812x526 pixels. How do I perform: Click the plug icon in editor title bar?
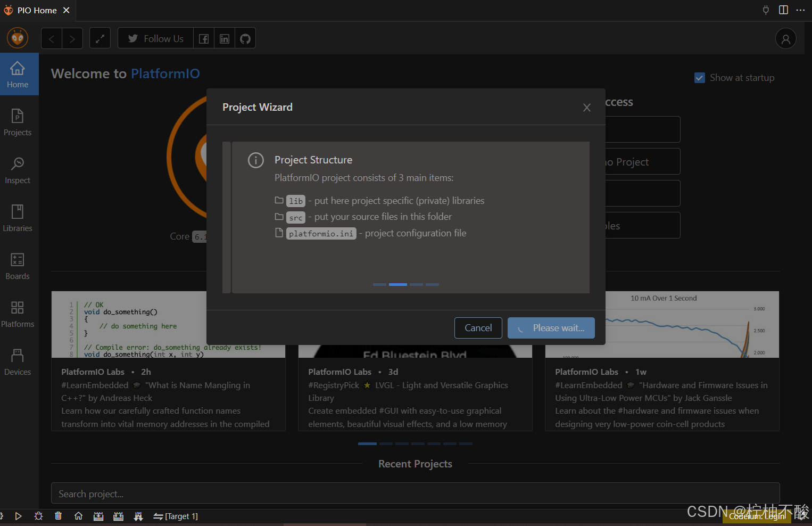click(x=766, y=10)
